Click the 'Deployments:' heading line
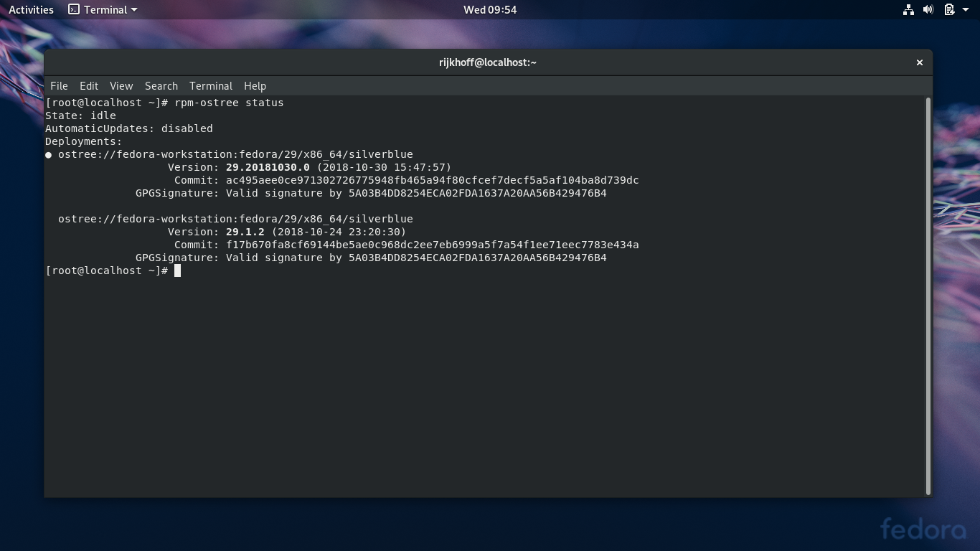This screenshot has height=551, width=980. click(84, 141)
